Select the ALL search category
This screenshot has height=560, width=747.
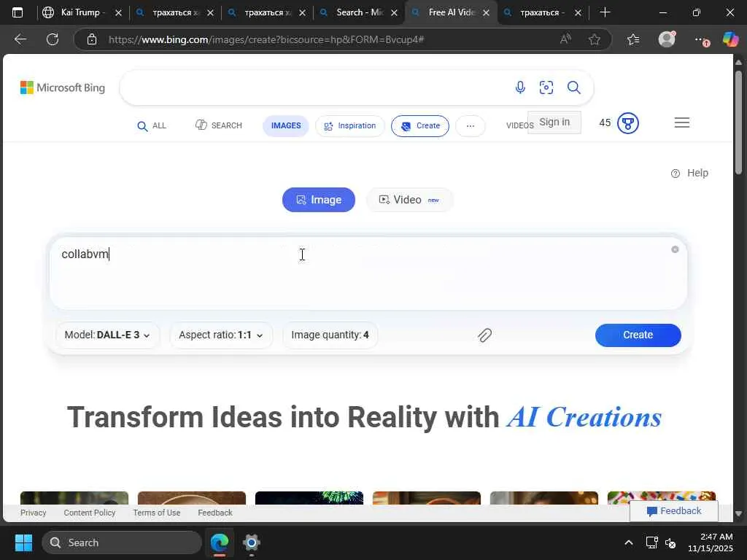click(x=152, y=125)
